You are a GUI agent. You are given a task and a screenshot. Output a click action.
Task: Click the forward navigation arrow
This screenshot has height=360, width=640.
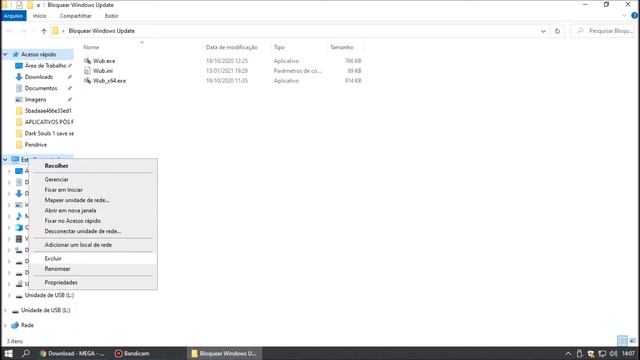pyautogui.click(x=24, y=31)
